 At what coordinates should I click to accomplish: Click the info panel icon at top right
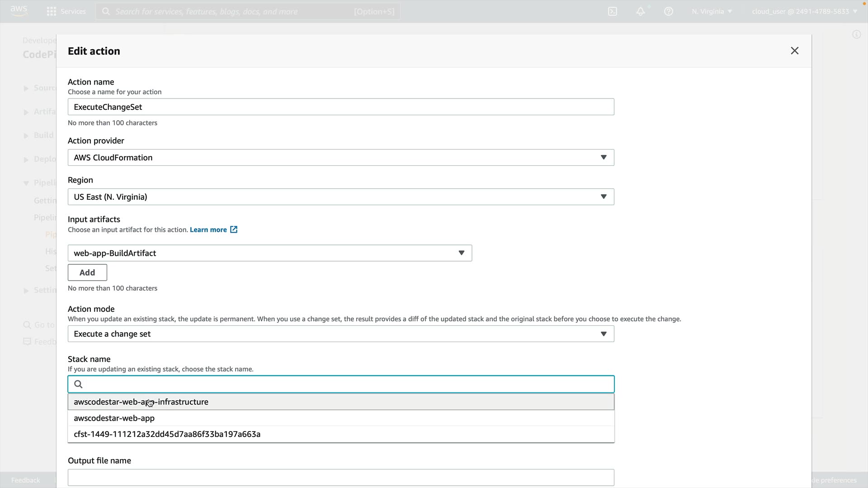coord(856,34)
